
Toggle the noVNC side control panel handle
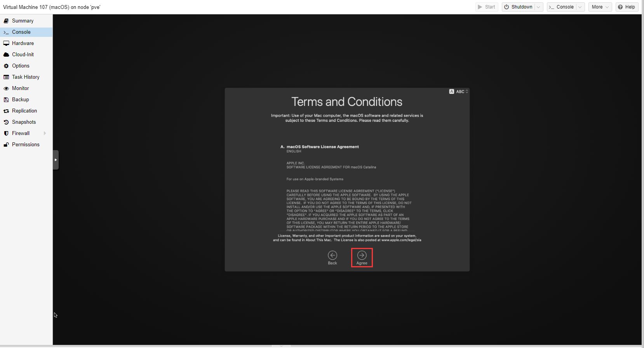pyautogui.click(x=56, y=160)
